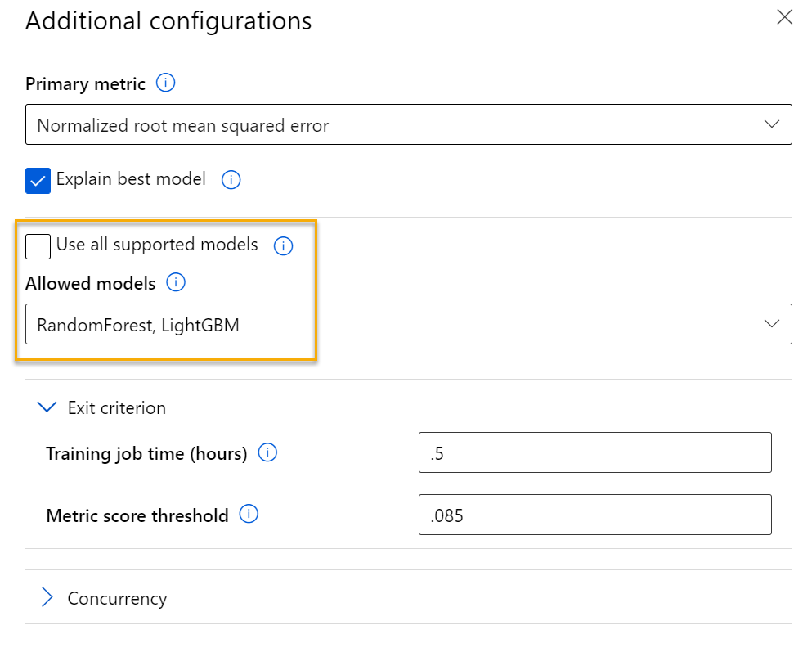
Task: Focus the Metric score threshold field
Action: tap(595, 515)
